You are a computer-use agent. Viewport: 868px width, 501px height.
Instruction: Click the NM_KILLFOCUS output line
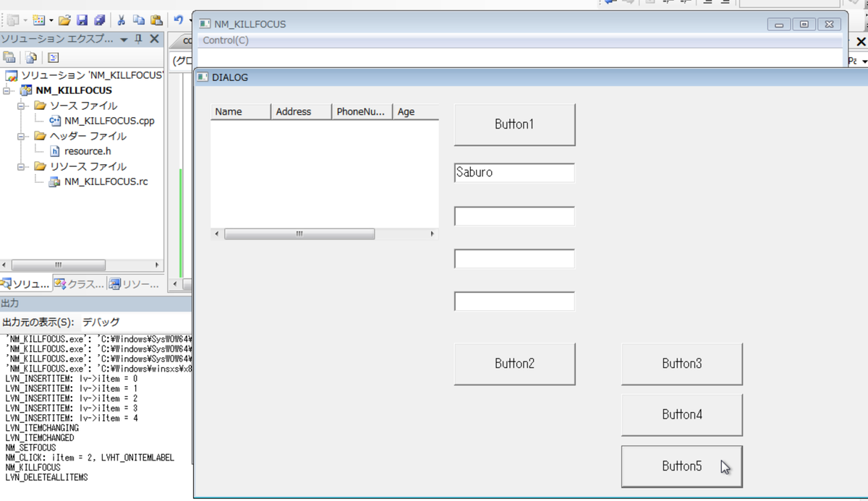tap(33, 468)
